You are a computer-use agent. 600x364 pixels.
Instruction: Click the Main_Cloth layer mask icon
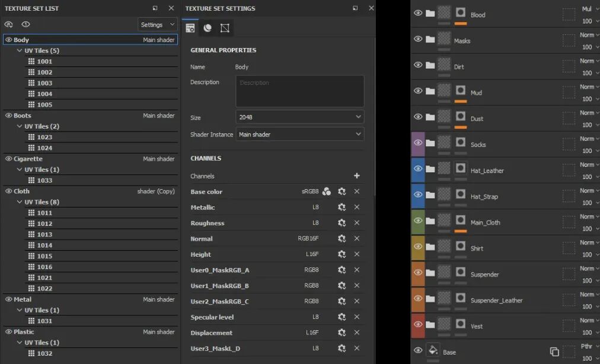461,220
